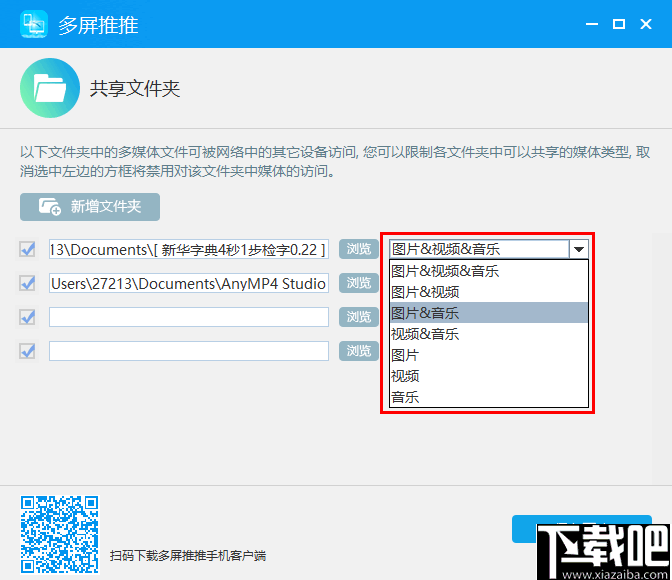Uncheck the checkbox for AnyMP4 Studio row
This screenshot has height=580, width=672.
coord(27,283)
